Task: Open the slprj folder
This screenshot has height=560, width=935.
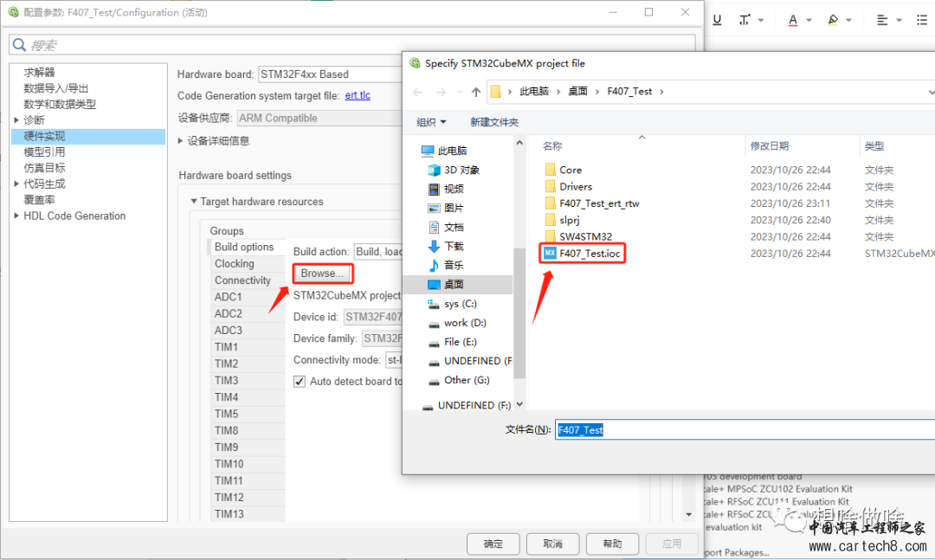Action: pyautogui.click(x=562, y=220)
